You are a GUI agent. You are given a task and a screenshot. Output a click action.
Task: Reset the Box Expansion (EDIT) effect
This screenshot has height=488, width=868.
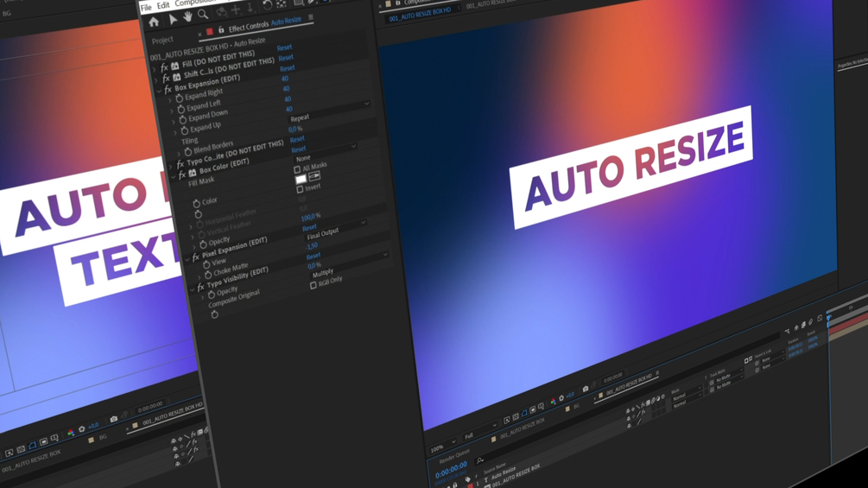pyautogui.click(x=288, y=68)
